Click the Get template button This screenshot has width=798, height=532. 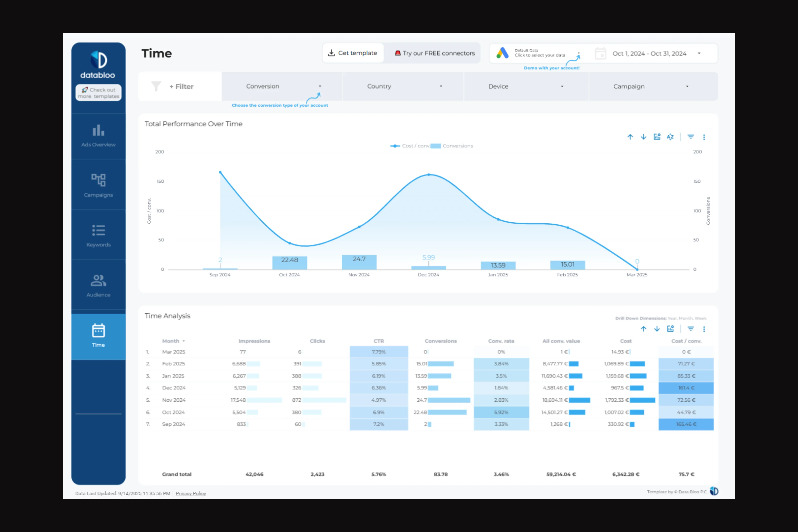353,53
